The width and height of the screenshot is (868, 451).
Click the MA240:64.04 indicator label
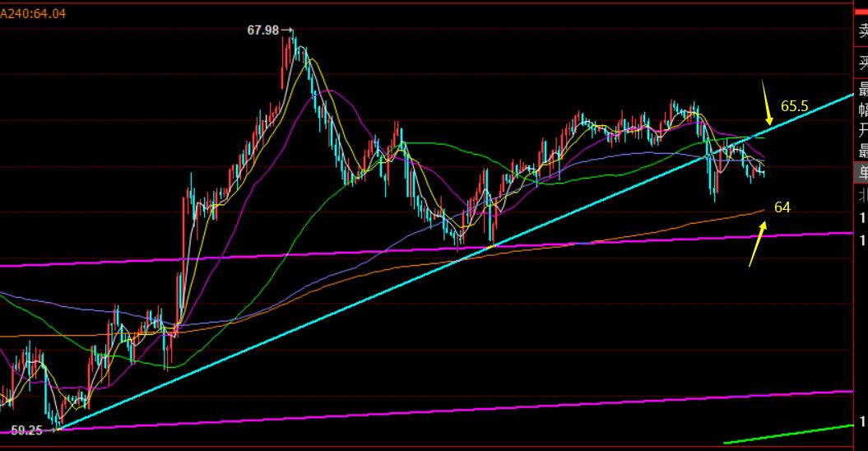[x=33, y=13]
